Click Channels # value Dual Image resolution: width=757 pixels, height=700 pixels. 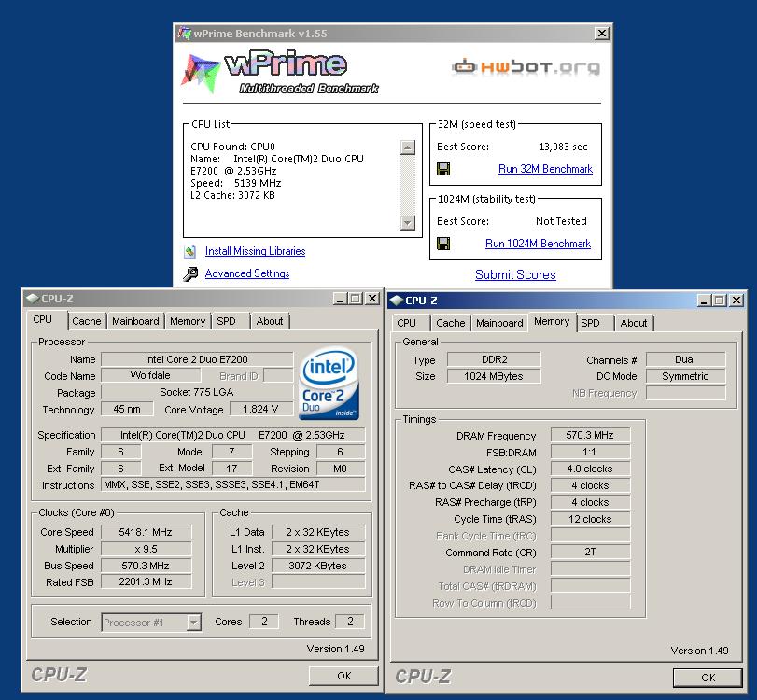(685, 359)
